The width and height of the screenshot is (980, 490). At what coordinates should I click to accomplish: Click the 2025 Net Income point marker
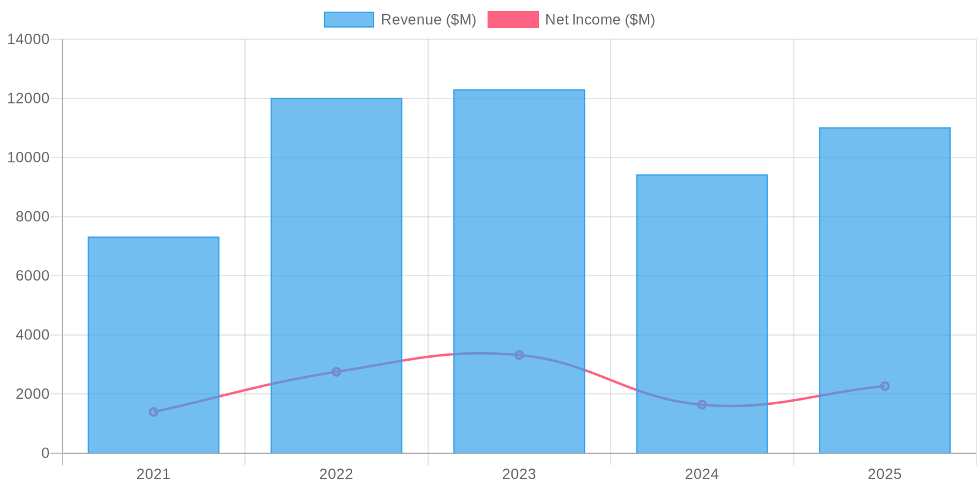[884, 386]
